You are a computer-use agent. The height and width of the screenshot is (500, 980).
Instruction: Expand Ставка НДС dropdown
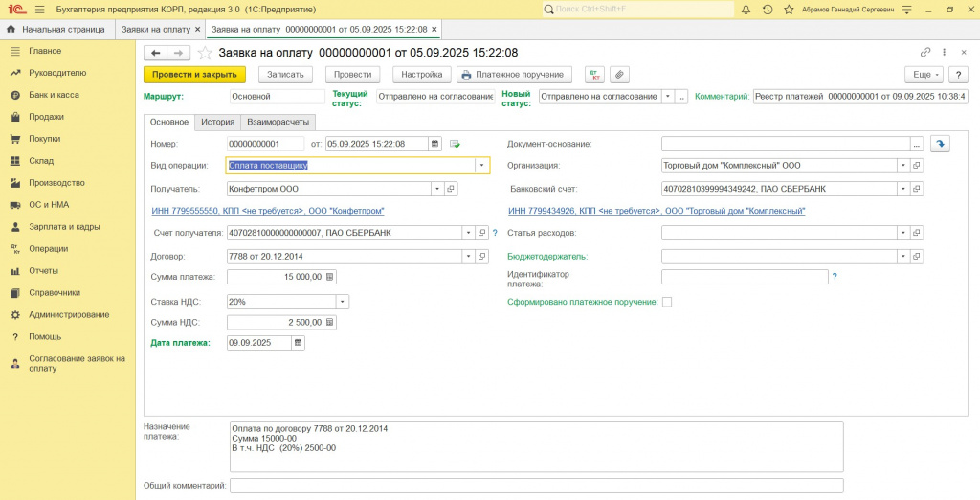(x=343, y=303)
